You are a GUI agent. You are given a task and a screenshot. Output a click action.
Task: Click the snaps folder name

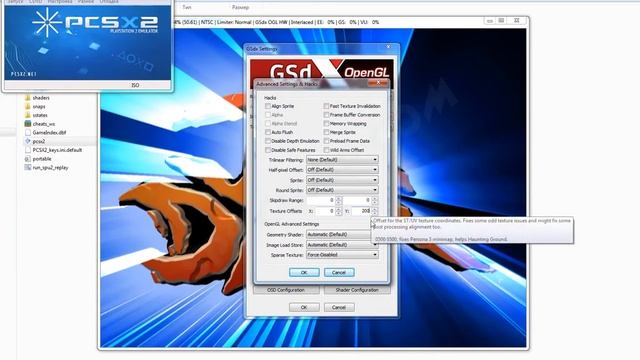[x=39, y=107]
